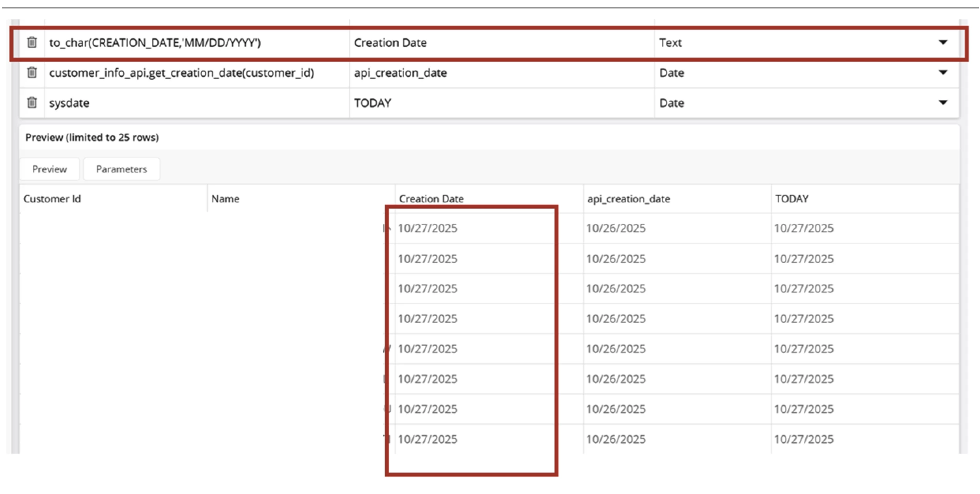Switch to the Parameters tab
The width and height of the screenshot is (980, 494).
tap(121, 169)
